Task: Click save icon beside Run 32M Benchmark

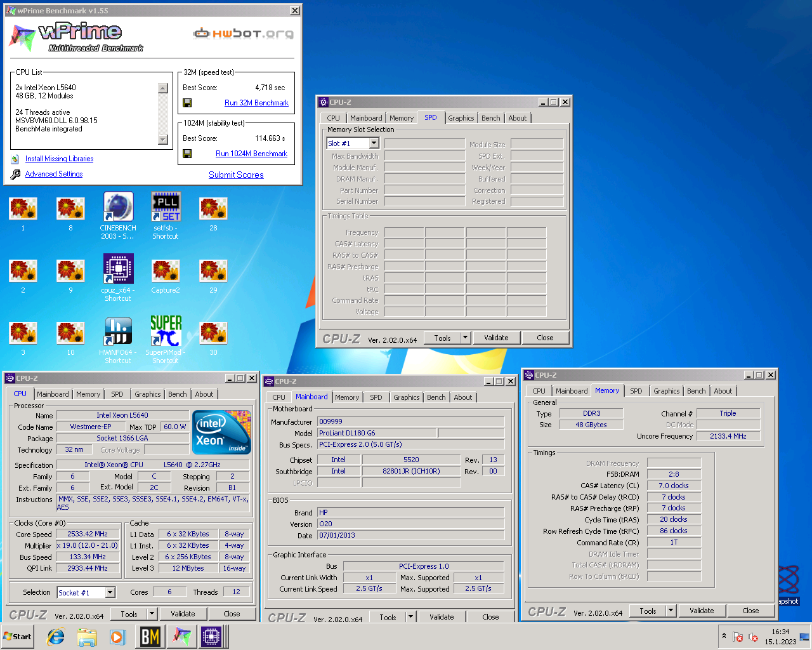Action: tap(187, 103)
